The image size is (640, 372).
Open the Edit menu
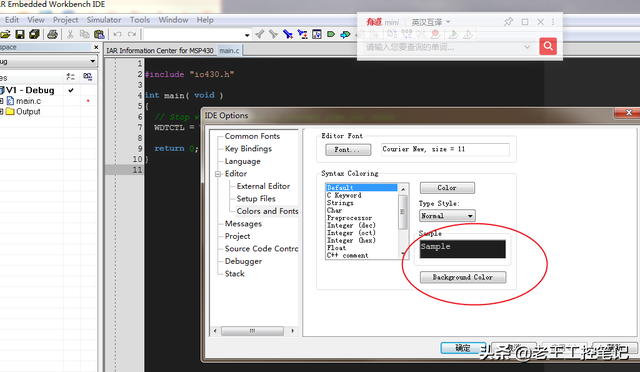tap(12, 20)
